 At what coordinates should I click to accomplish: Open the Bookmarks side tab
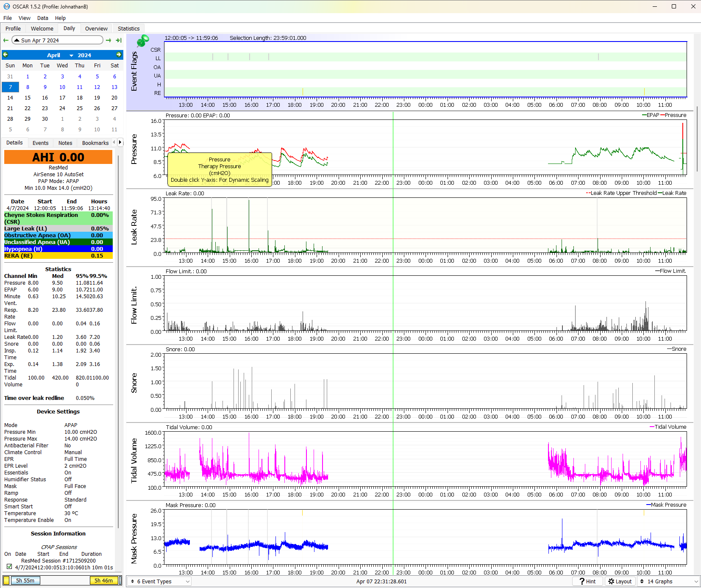pyautogui.click(x=95, y=143)
